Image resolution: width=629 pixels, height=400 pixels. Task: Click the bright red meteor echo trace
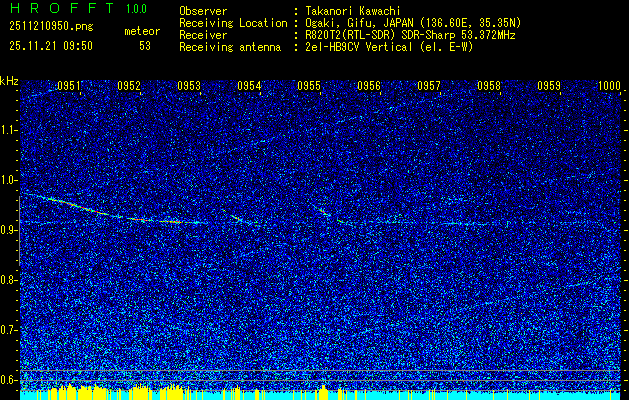[x=114, y=211]
